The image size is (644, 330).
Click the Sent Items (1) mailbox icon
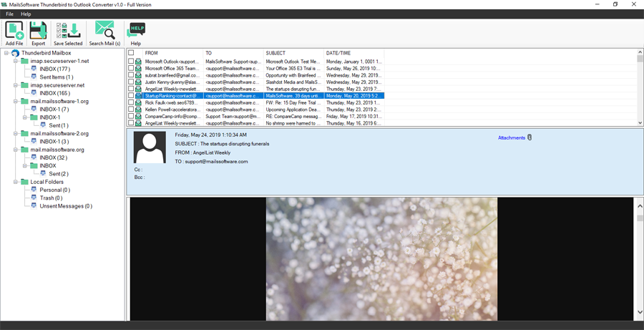(x=34, y=77)
